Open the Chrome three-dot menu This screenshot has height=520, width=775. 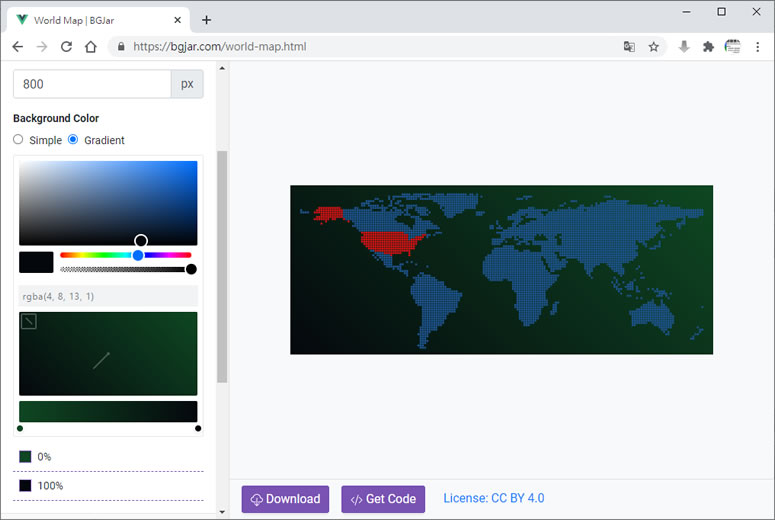pyautogui.click(x=757, y=47)
